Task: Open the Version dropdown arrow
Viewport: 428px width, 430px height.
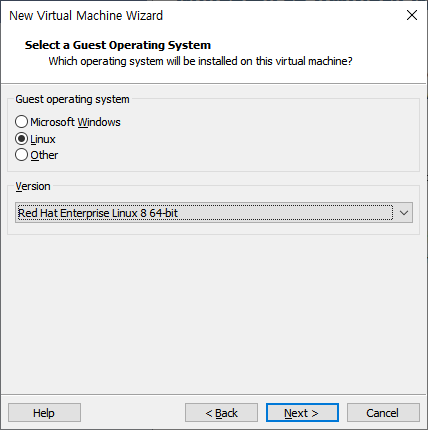Action: (404, 213)
